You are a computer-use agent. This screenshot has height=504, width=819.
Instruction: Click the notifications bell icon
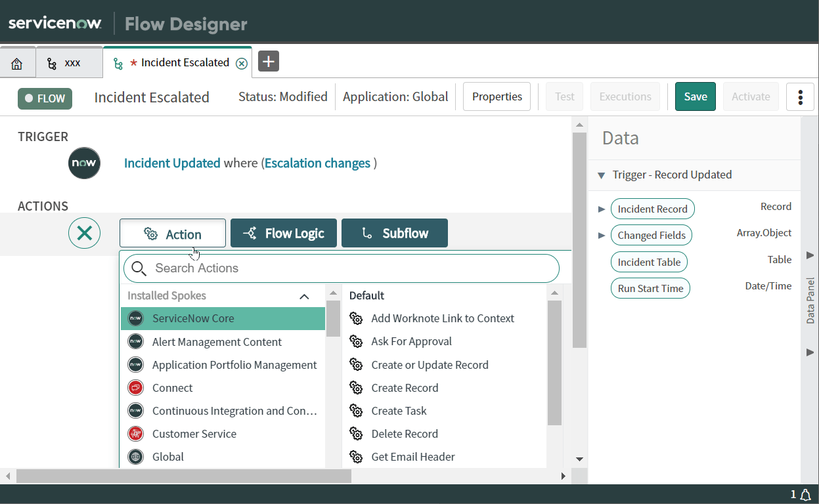[x=805, y=494]
